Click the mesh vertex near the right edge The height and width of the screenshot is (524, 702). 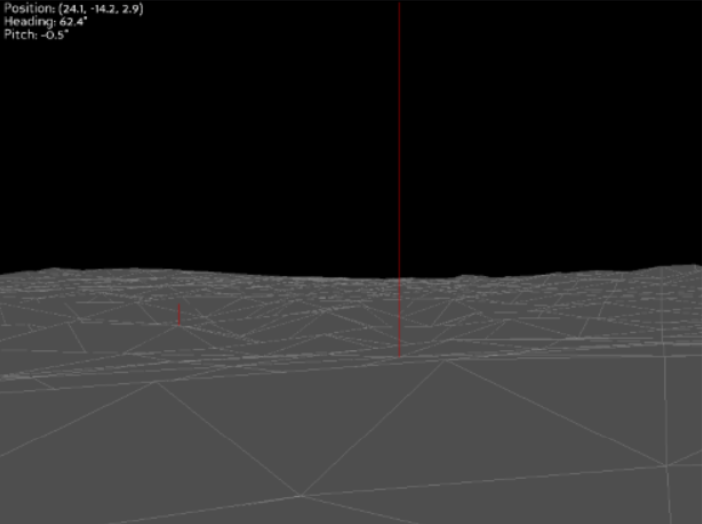pyautogui.click(x=666, y=465)
